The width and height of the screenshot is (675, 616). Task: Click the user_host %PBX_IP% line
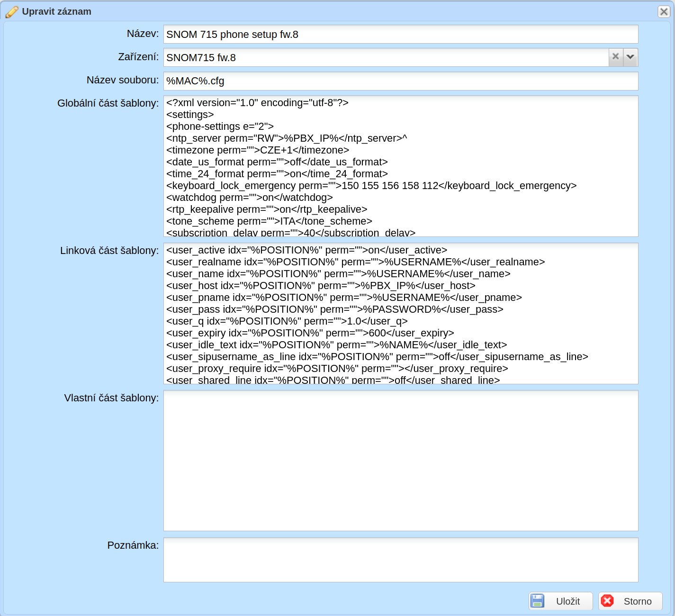(x=321, y=286)
